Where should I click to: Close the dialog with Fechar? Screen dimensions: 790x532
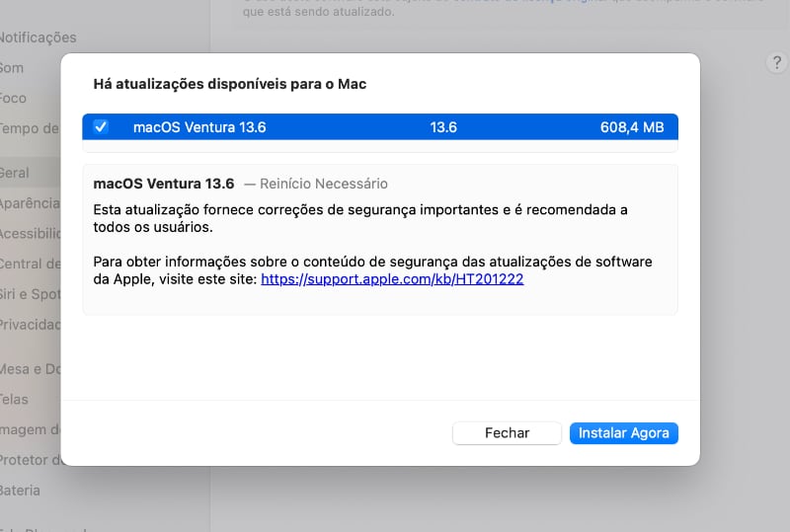pyautogui.click(x=507, y=433)
